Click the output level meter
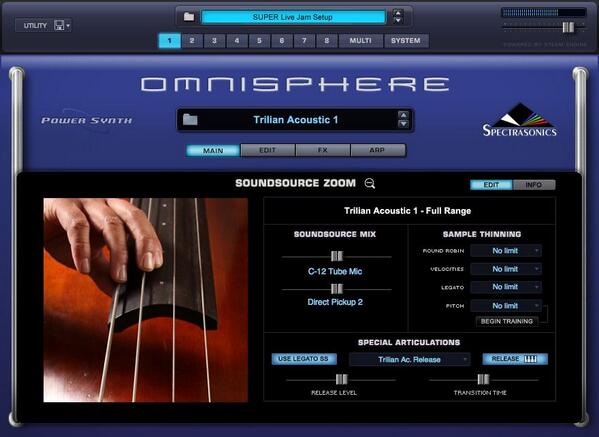Screen dimensions: 599x437 (544, 13)
